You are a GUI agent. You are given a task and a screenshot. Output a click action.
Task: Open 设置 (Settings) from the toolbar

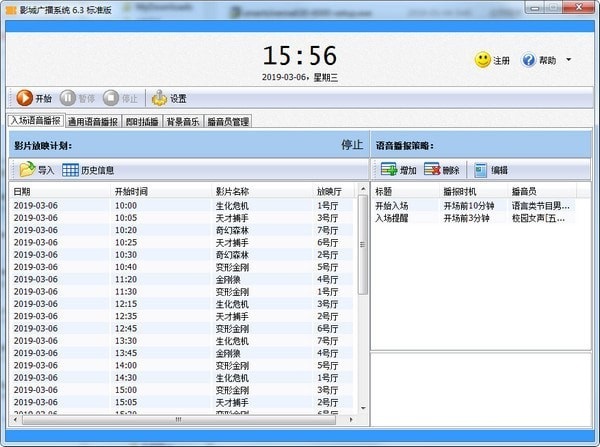pyautogui.click(x=160, y=98)
